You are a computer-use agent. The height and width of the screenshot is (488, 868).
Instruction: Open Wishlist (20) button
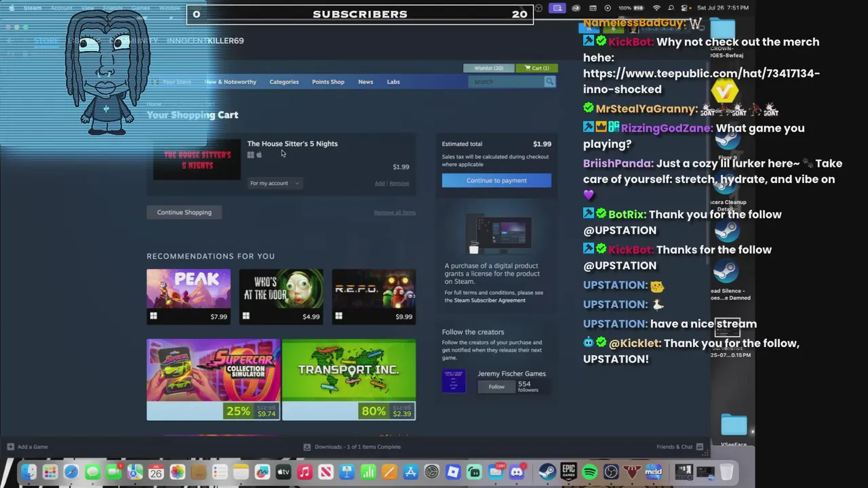click(489, 68)
